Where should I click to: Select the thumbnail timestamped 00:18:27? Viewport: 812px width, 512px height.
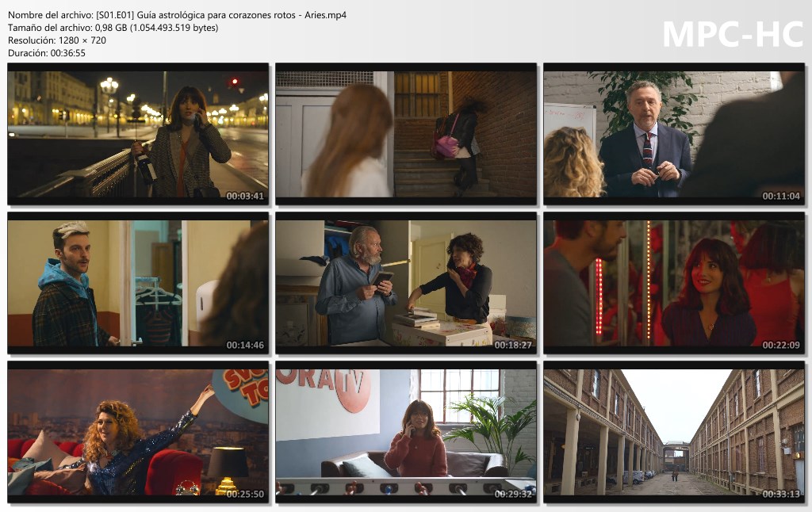[406, 283]
